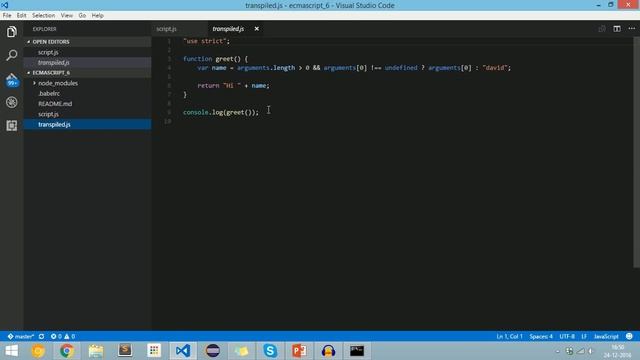Open the Explorer view in activity bar
This screenshot has height=360, width=640.
11,32
